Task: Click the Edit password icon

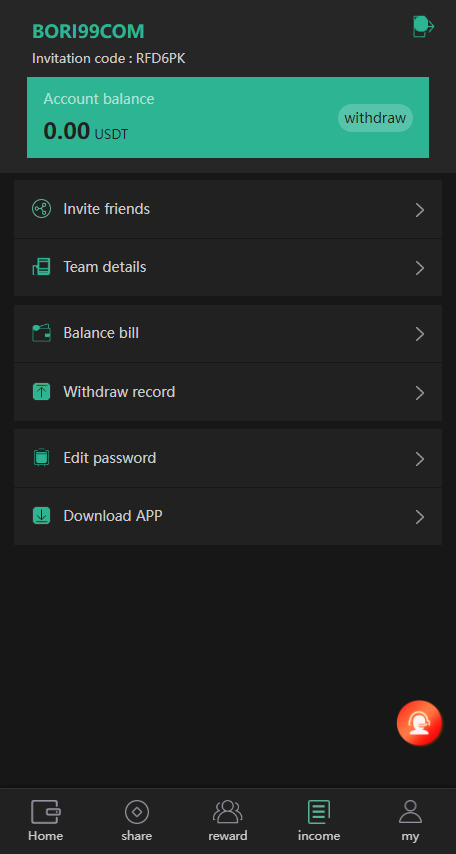Action: point(41,458)
